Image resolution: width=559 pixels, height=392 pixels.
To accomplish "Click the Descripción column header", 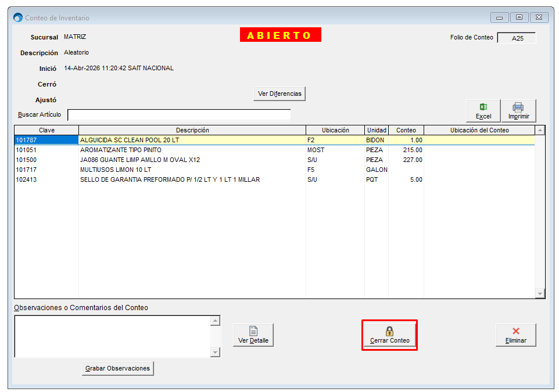I will pyautogui.click(x=192, y=130).
